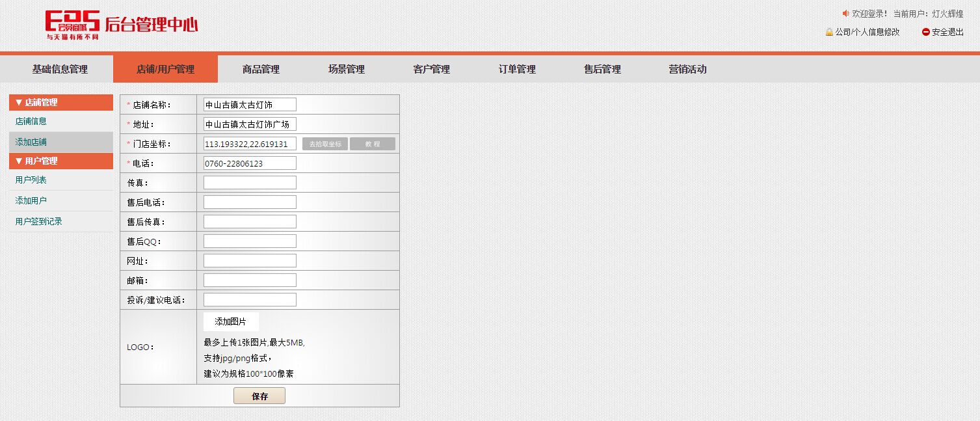Click the 门店坐标 coordinates field
The height and width of the screenshot is (421, 980).
click(250, 144)
